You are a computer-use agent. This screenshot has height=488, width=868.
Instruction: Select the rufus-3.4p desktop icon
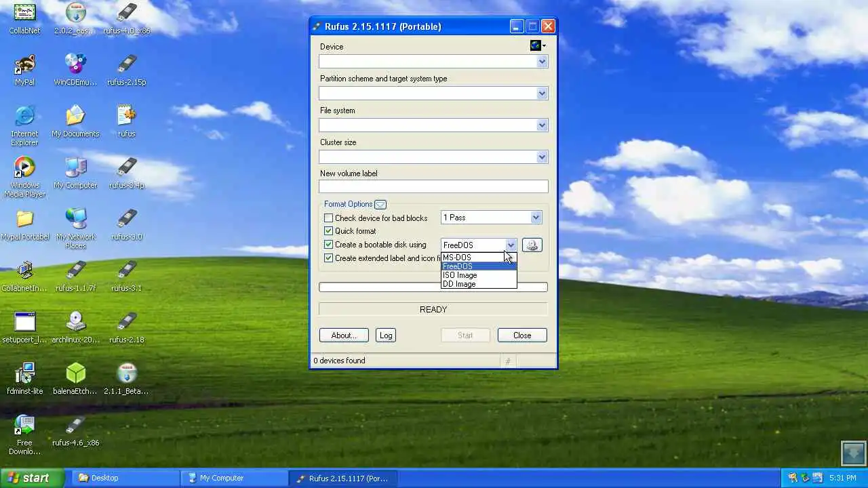[x=127, y=173]
